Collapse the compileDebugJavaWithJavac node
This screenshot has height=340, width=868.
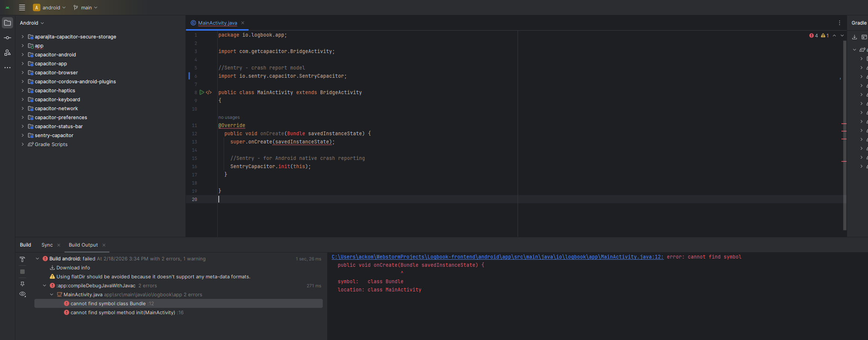point(45,285)
